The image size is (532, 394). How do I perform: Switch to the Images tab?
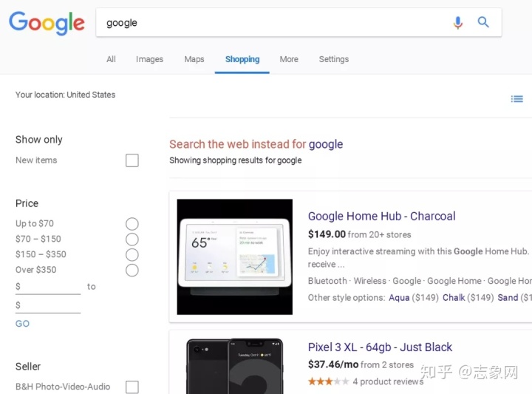point(149,59)
